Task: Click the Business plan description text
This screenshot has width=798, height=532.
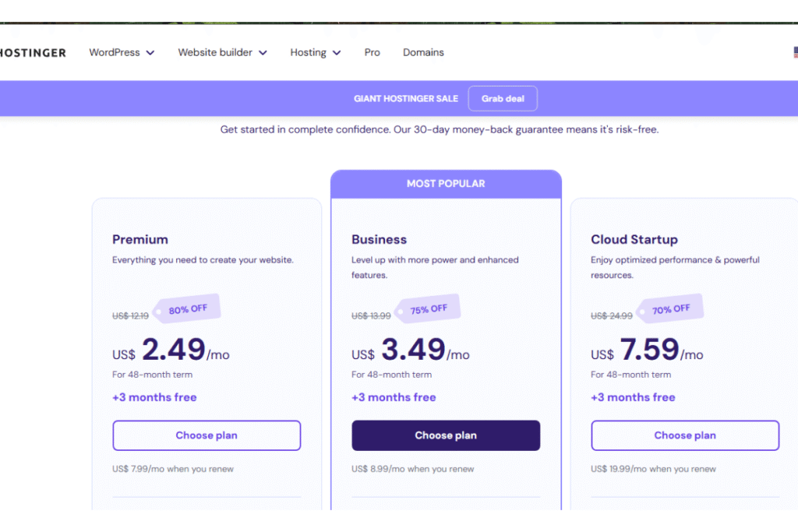Action: coord(435,267)
